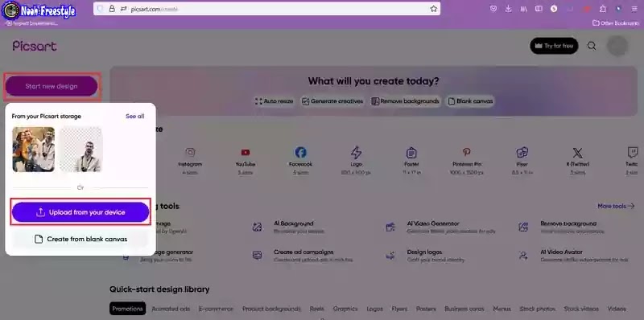Open AI Background tool icon
The width and height of the screenshot is (644, 320).
tap(258, 227)
